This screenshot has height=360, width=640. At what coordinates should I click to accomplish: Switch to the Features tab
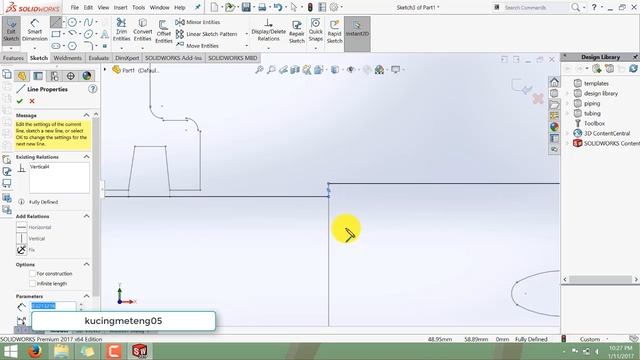point(13,58)
